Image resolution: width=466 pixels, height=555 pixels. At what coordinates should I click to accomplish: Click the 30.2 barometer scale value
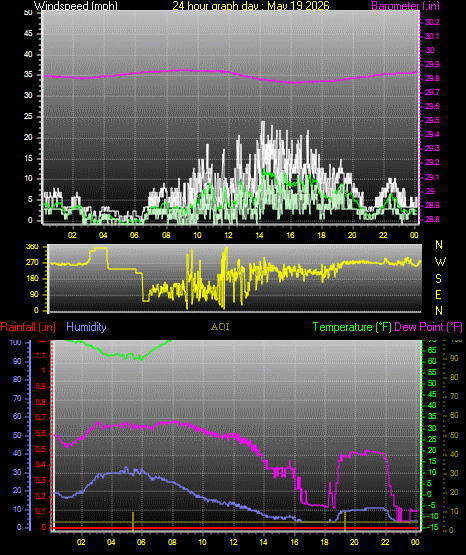click(x=432, y=22)
